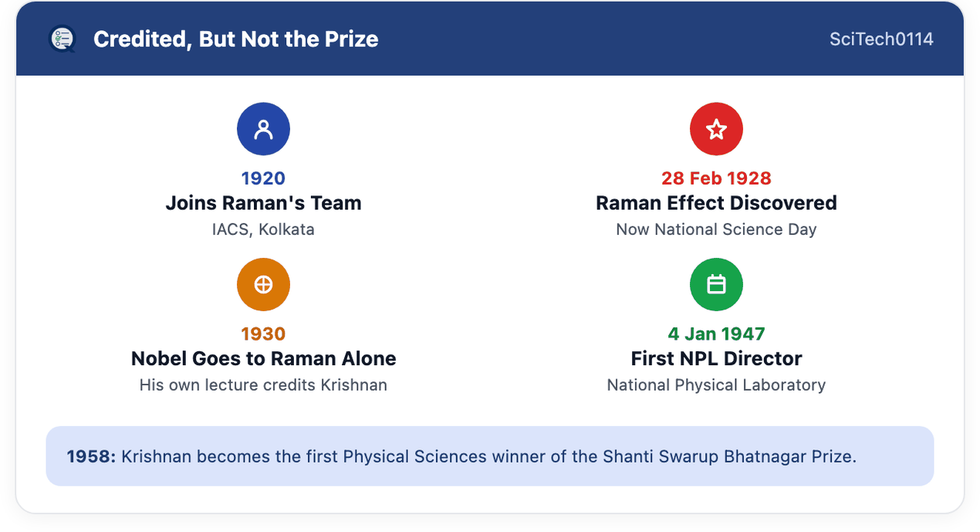Click the "IACS, Kolkata" subtitle
The width and height of the screenshot is (980, 532).
[x=263, y=229]
